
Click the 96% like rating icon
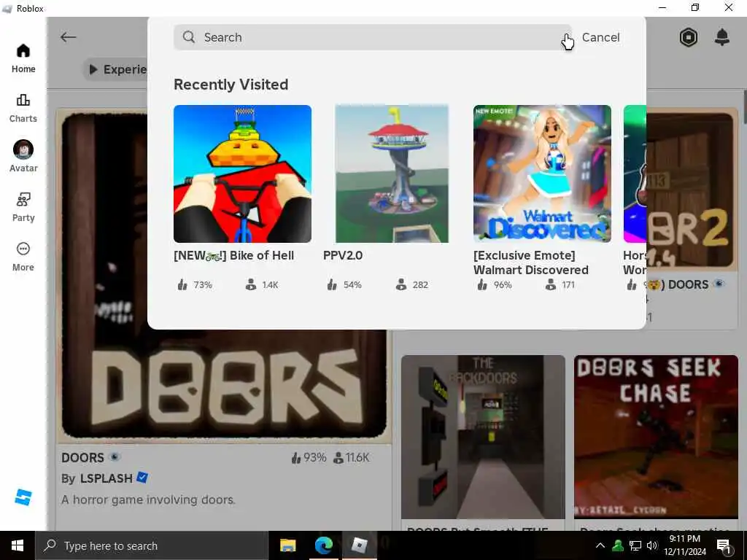tap(482, 285)
